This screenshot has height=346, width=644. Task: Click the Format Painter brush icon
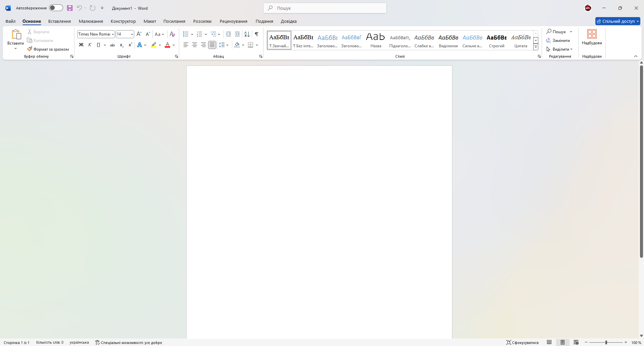tap(30, 49)
